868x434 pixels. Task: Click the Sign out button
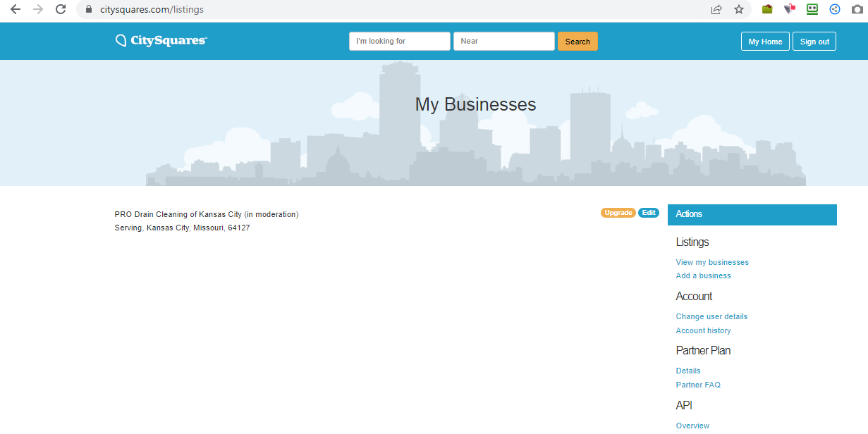click(x=814, y=42)
